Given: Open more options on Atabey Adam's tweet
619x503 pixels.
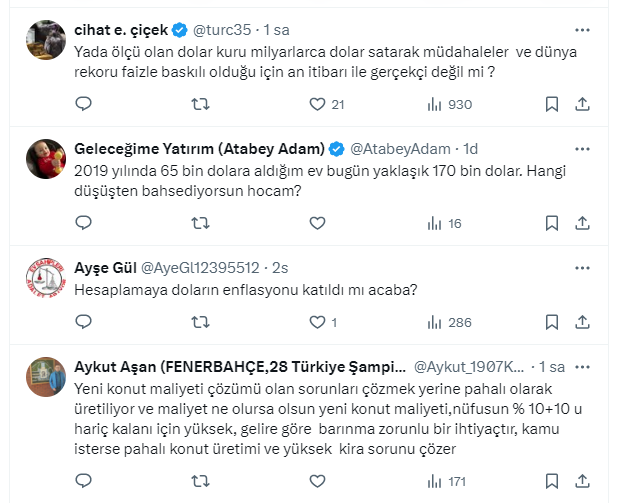Looking at the screenshot, I should point(583,150).
